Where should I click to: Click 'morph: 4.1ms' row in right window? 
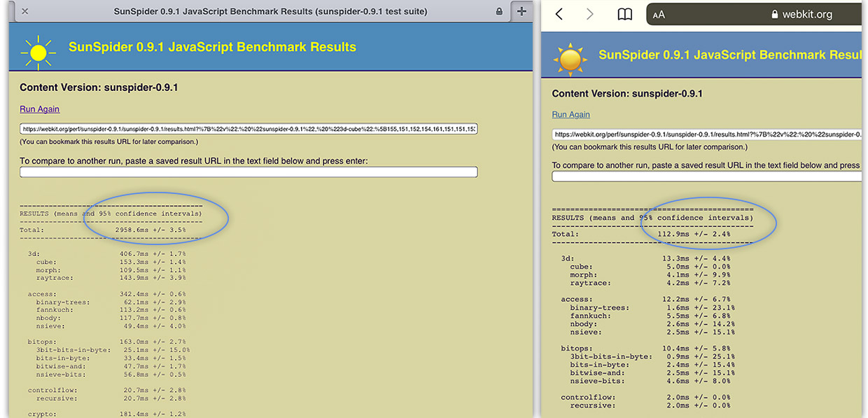(650, 275)
